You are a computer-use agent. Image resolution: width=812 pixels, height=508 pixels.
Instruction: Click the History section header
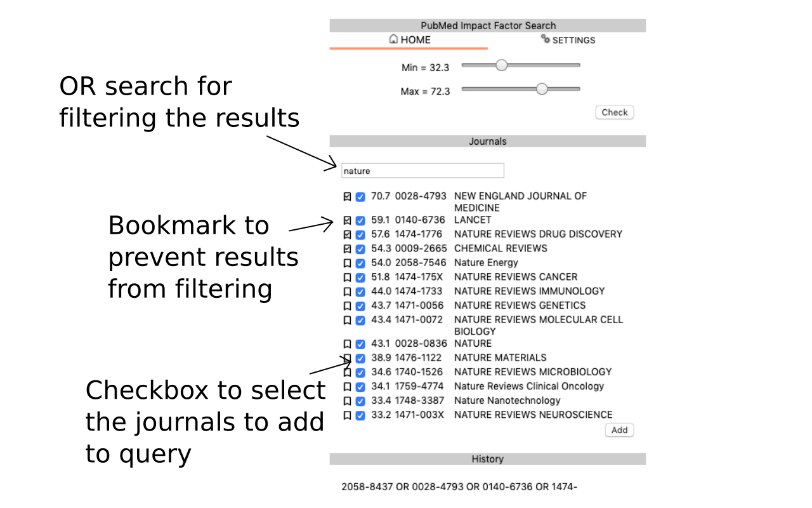pos(487,458)
